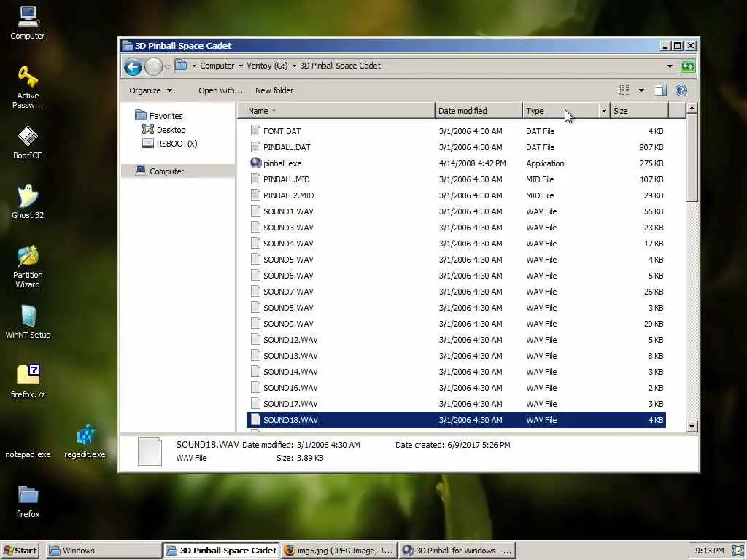Sort by the Name column header

[336, 111]
